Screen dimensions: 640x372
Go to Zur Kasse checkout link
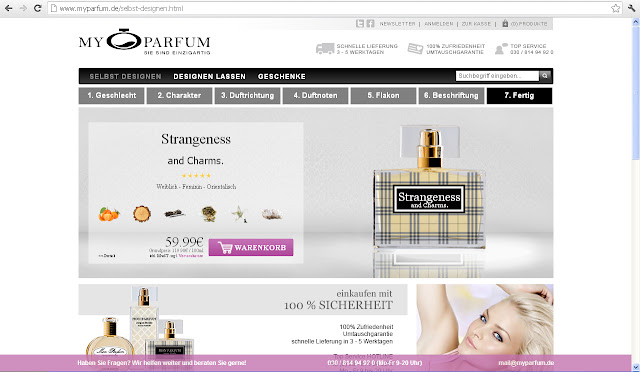[x=476, y=24]
